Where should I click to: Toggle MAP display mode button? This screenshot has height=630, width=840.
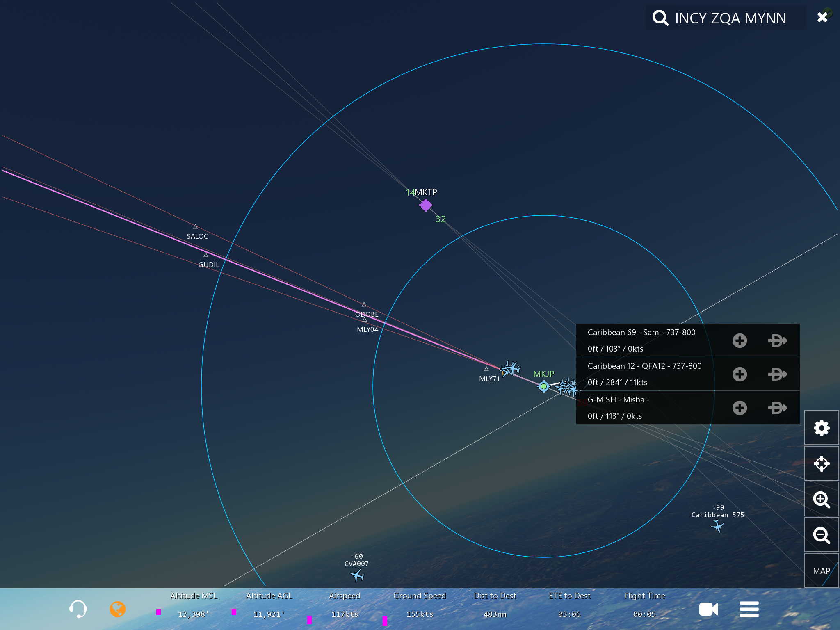(822, 571)
